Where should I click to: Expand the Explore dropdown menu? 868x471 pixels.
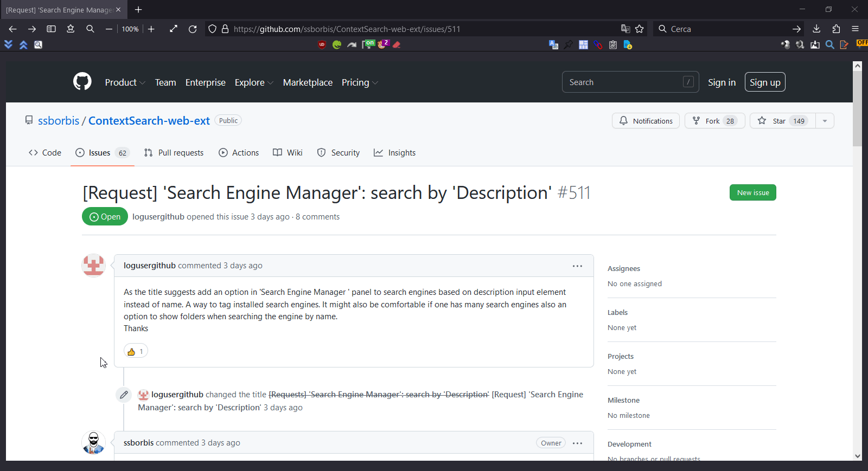254,82
